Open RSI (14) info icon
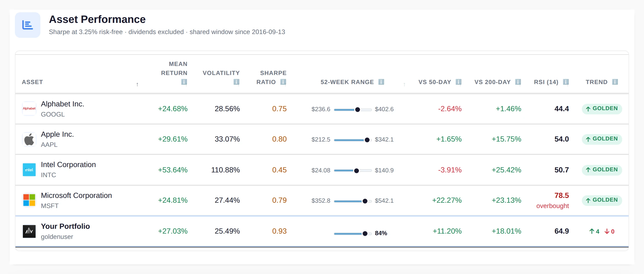Screen dimensions: 644x274 click(566, 82)
